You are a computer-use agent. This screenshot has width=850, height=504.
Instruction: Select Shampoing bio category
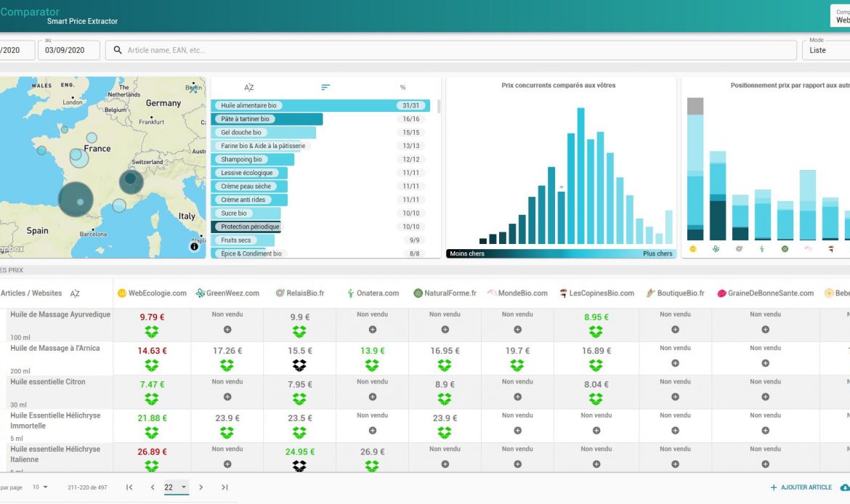[x=253, y=159]
